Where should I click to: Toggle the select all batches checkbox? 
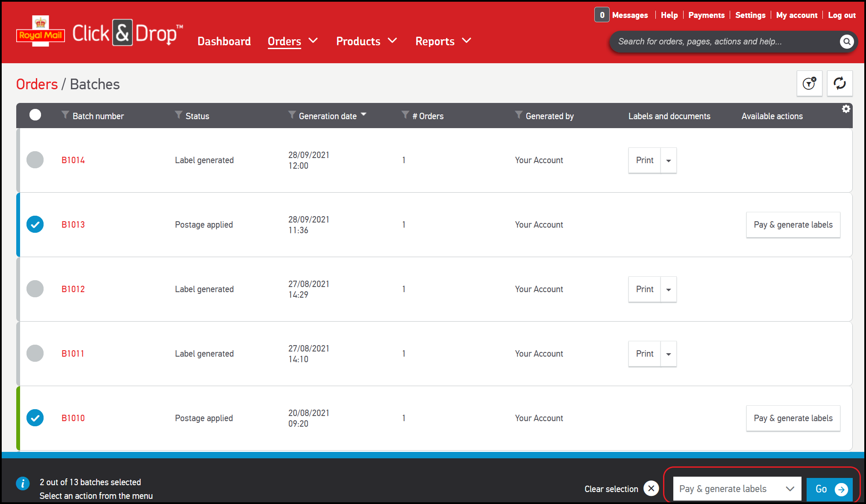tap(35, 115)
